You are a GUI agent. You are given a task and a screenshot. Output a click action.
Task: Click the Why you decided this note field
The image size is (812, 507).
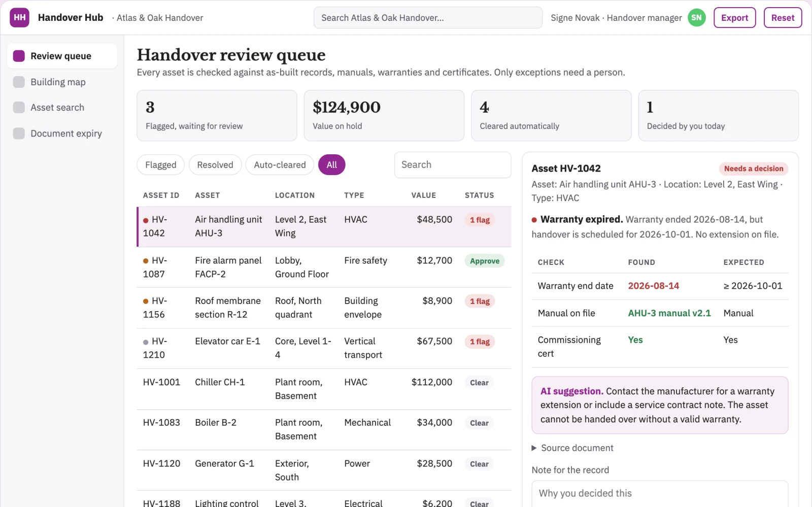660,493
